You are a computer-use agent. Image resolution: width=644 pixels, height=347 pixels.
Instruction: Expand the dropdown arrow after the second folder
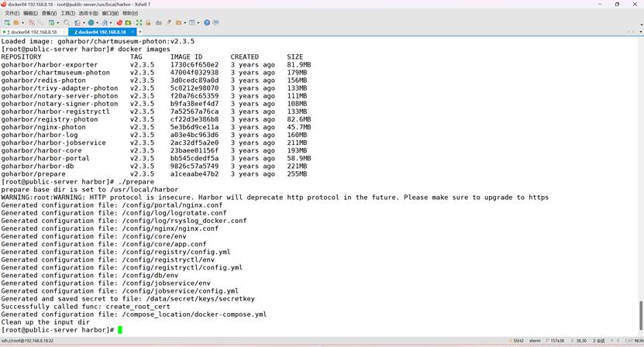click(x=184, y=22)
